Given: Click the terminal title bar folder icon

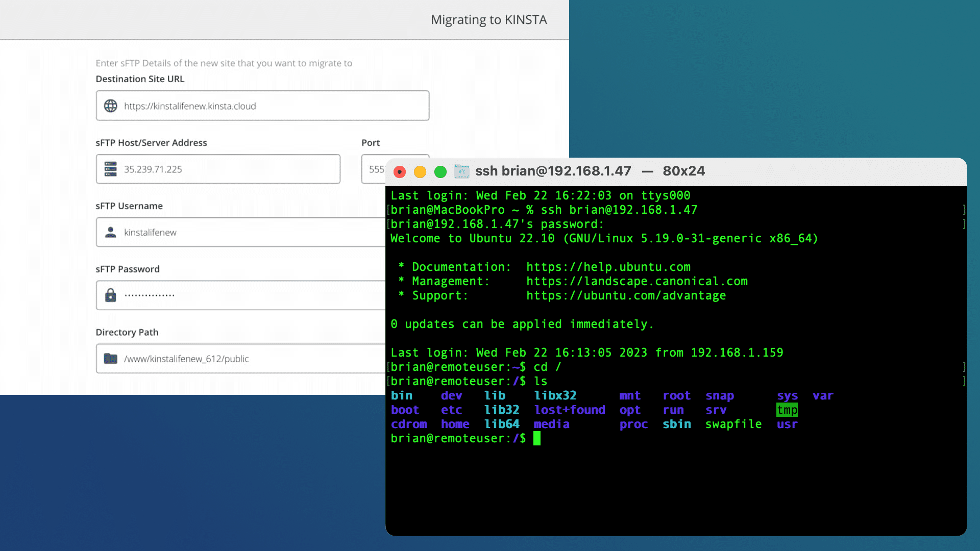Looking at the screenshot, I should (462, 171).
